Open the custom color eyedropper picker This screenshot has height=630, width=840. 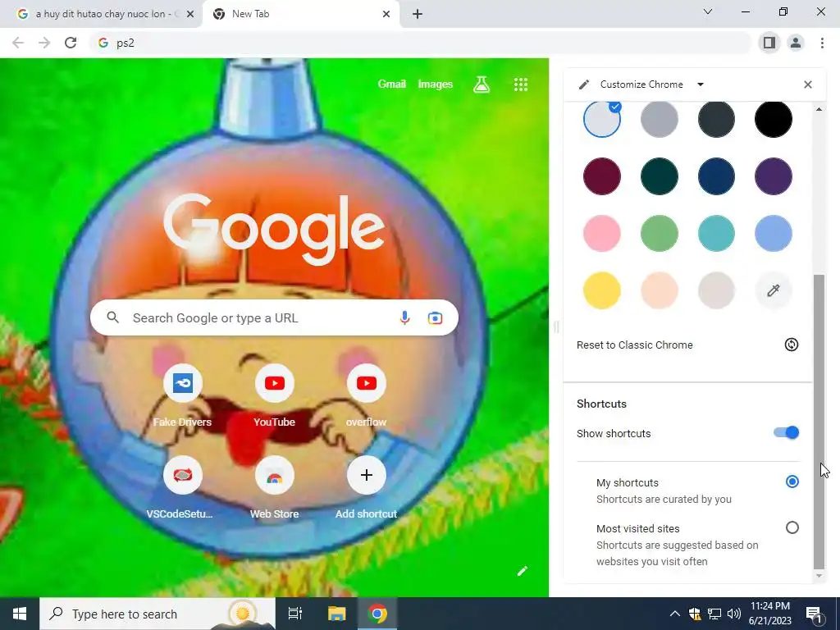coord(773,290)
